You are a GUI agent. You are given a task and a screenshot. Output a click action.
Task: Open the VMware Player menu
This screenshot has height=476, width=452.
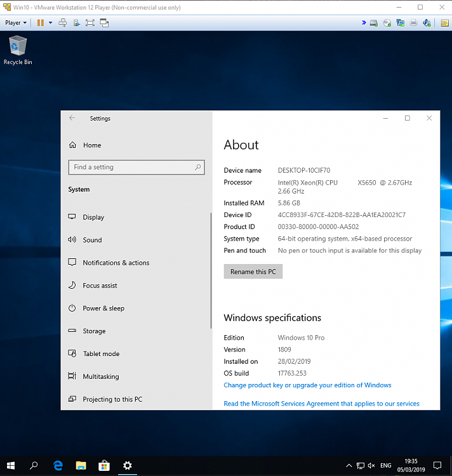[16, 23]
